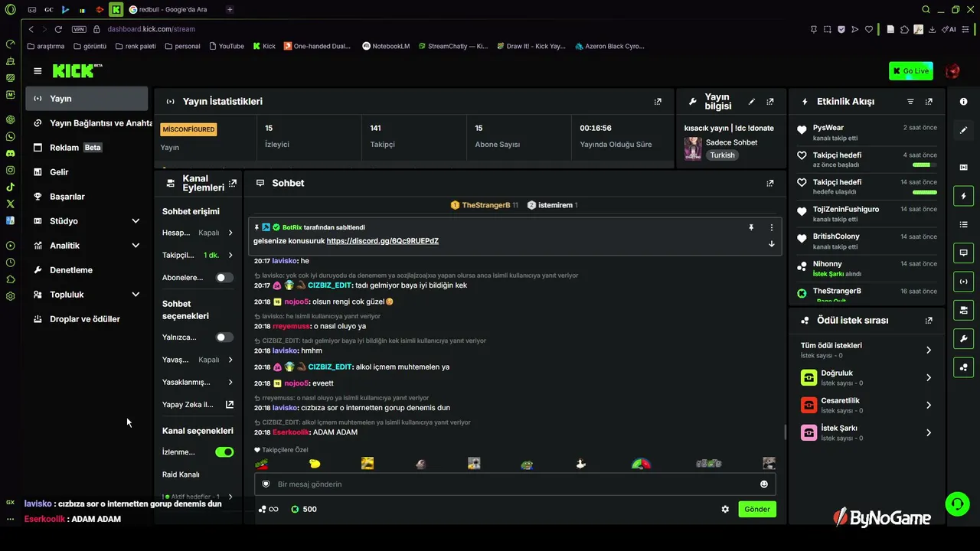This screenshot has height=551, width=980.
Task: Click the pencil icon in right rail
Action: [963, 131]
